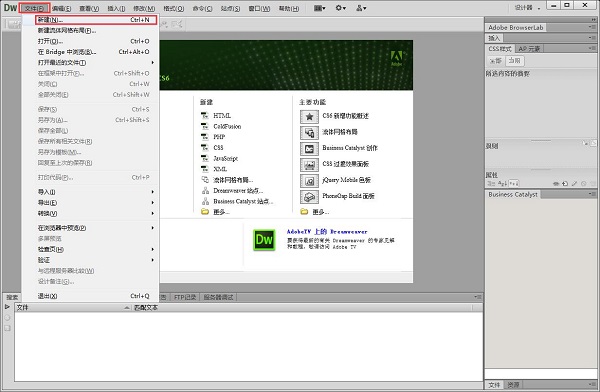Open the 格式(O) menu
Screen dimensions: 600x392
coord(173,8)
